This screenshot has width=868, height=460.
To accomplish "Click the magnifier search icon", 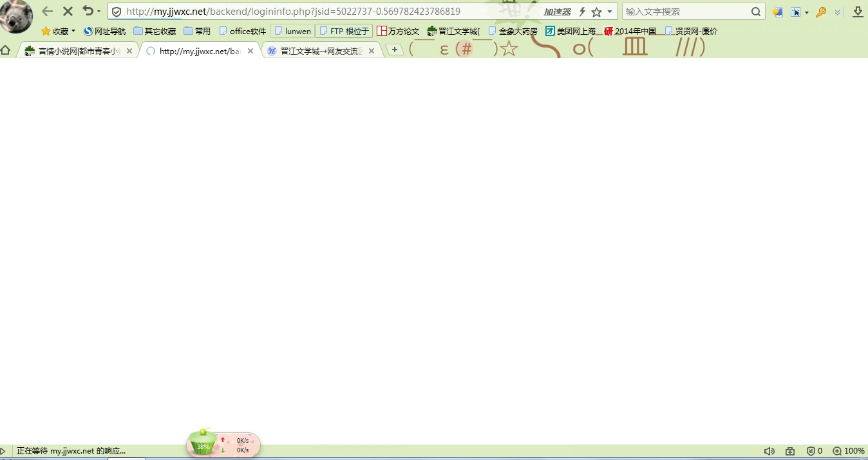I will tap(756, 12).
